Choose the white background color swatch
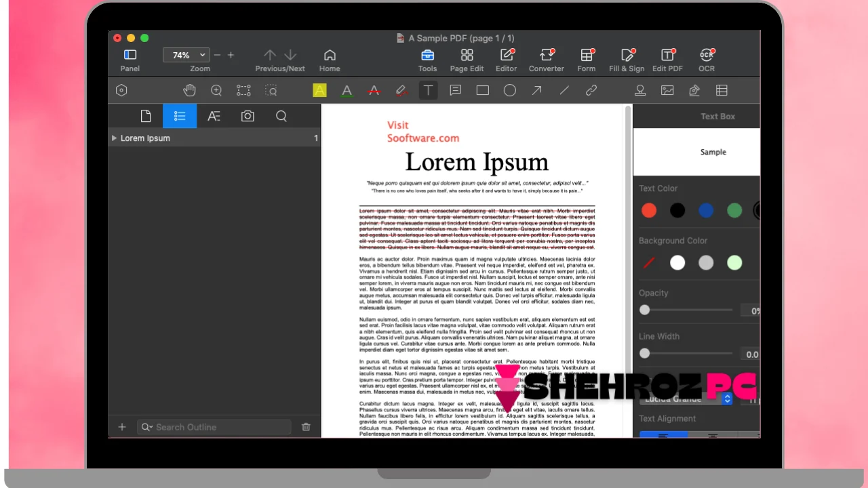Image resolution: width=868 pixels, height=488 pixels. click(677, 262)
